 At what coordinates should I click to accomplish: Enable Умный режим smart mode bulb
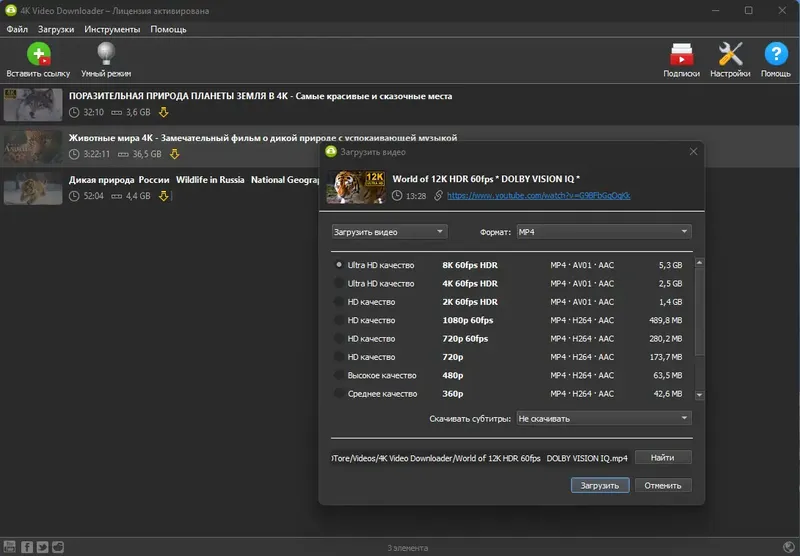106,54
